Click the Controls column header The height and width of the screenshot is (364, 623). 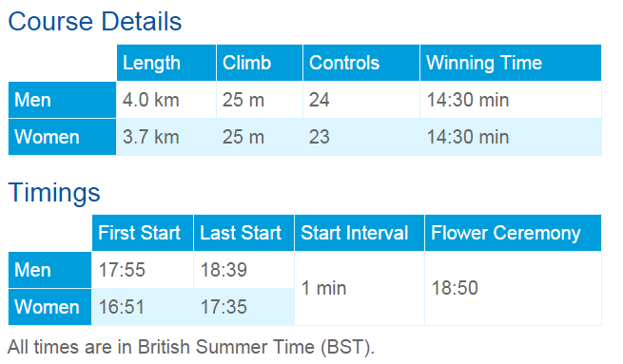point(361,63)
